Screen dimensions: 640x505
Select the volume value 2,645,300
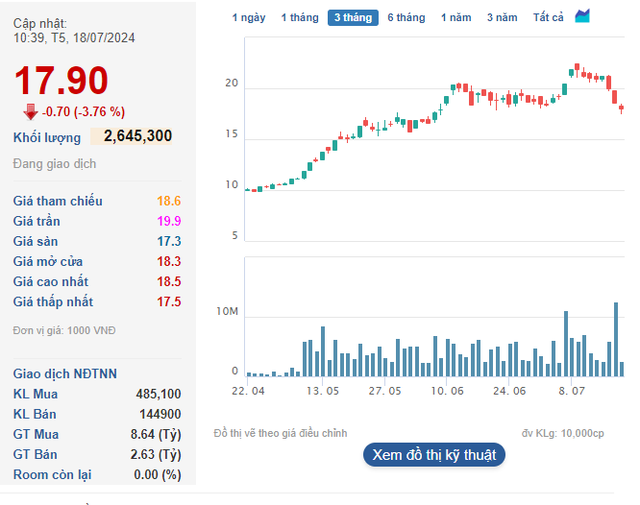[138, 136]
